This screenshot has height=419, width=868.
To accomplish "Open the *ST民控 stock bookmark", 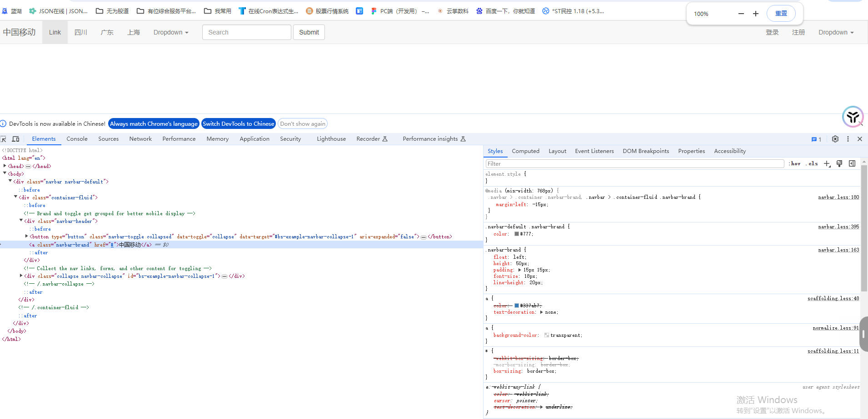I will [573, 11].
